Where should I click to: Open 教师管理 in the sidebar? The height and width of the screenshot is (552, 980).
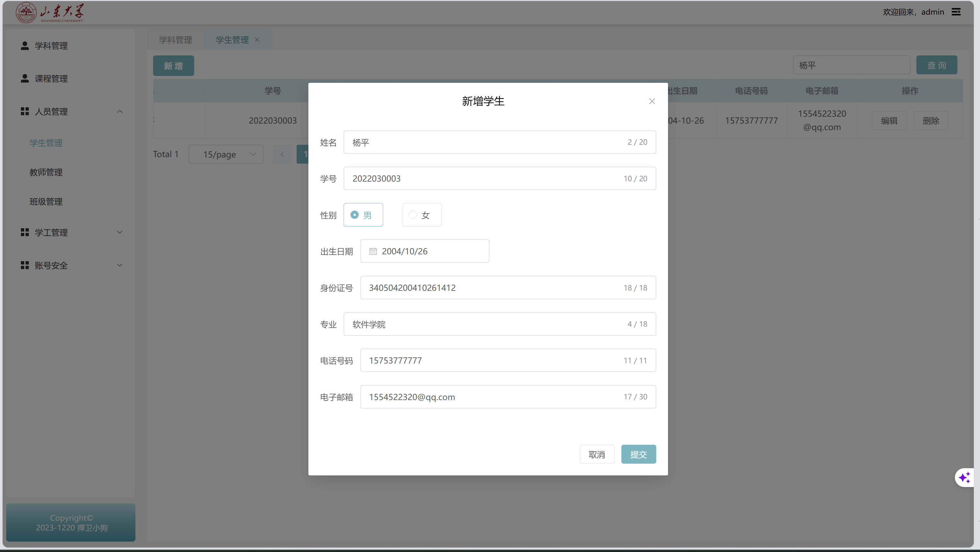tap(46, 172)
